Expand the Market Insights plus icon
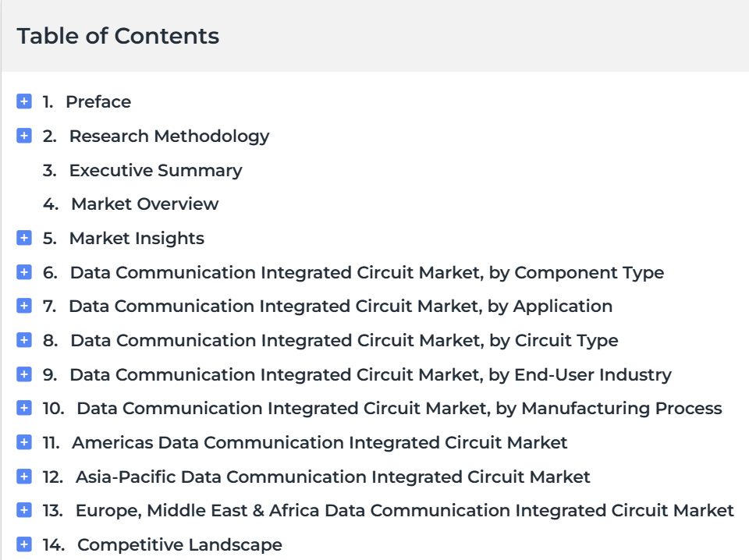 pyautogui.click(x=24, y=238)
